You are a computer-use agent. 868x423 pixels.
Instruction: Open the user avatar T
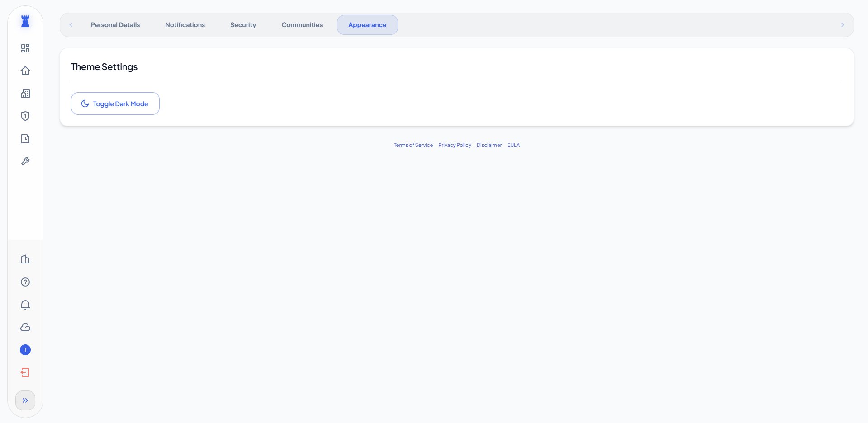(x=25, y=350)
